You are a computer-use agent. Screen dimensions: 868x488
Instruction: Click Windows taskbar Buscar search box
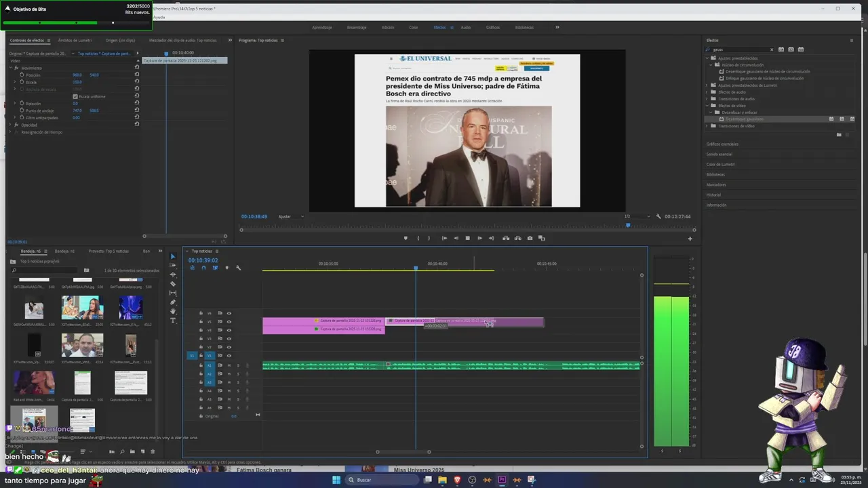[x=382, y=480]
